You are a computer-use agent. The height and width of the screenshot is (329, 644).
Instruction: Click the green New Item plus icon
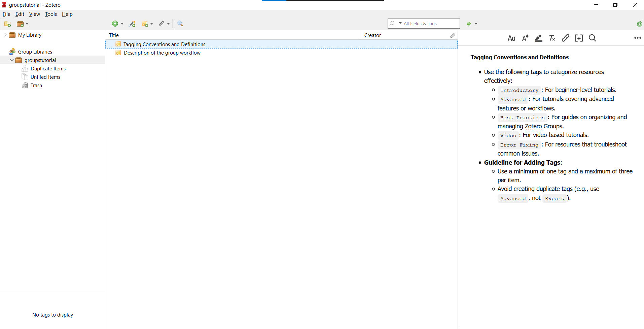point(115,24)
